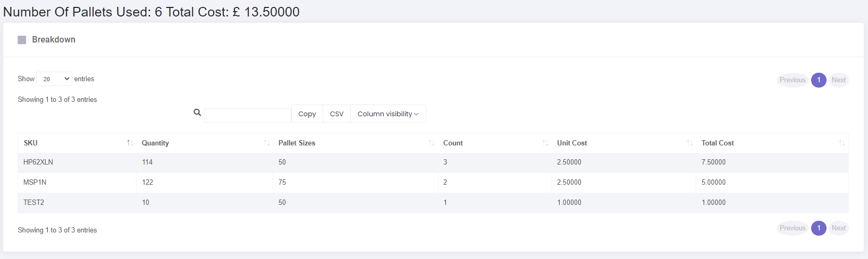The image size is (868, 259).
Task: Click the search magnifier icon
Action: (x=197, y=113)
